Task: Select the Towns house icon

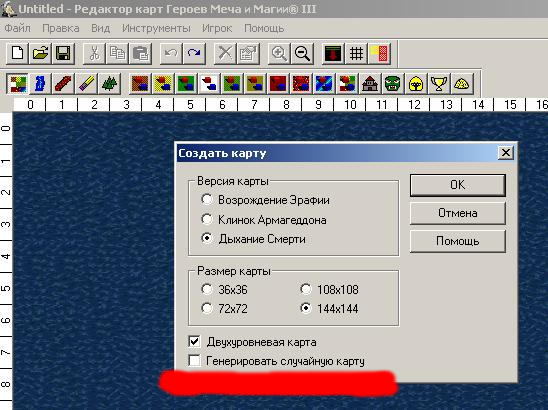Action: point(370,84)
